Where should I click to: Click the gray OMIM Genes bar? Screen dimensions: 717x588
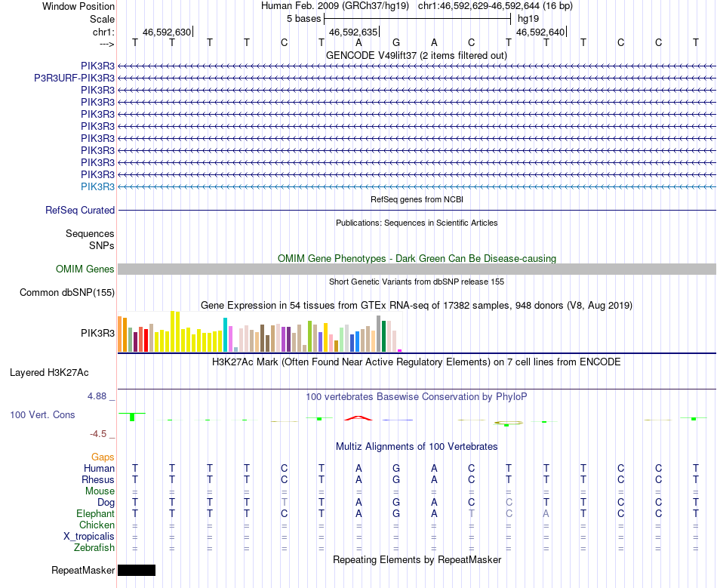coord(417,269)
